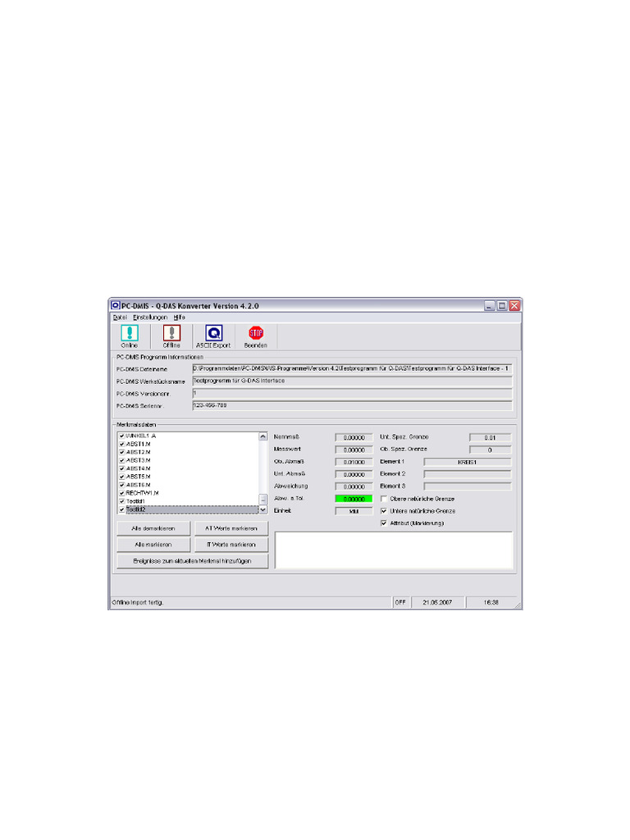This screenshot has height=840, width=630.
Task: Uncheck the Testtd1 checkbox
Action: tap(122, 501)
